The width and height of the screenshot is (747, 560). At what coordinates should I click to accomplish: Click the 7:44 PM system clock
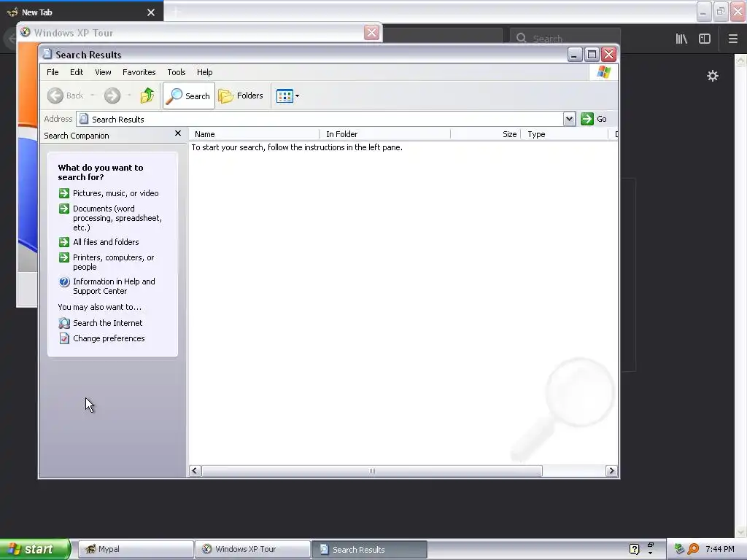(720, 549)
